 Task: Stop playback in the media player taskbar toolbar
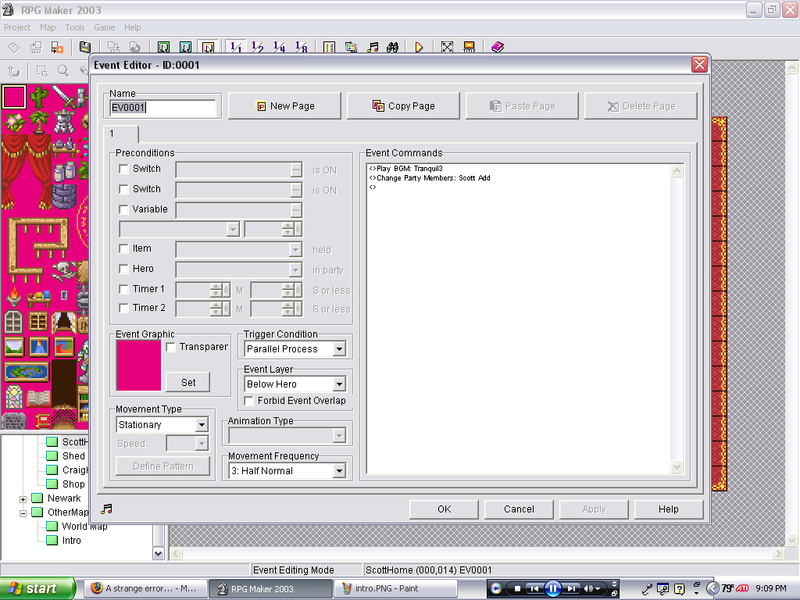pos(517,589)
